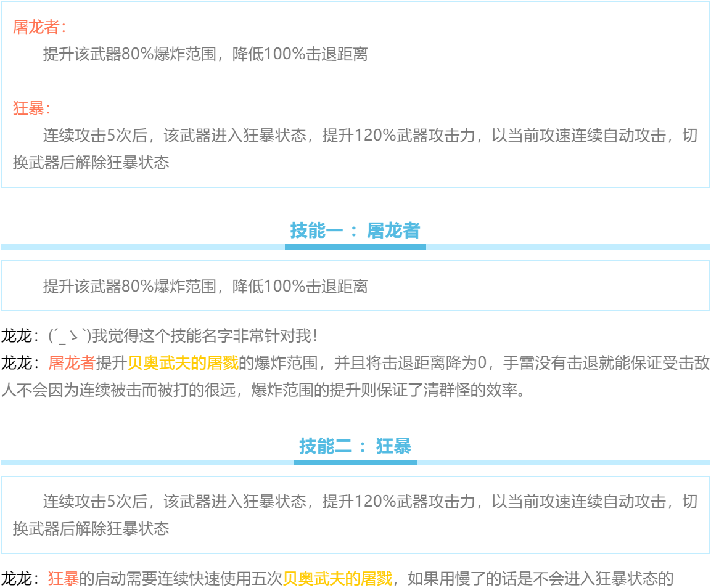
Task: Click 换武器后解除狂暴状态 in the top summary box
Action: point(91,163)
